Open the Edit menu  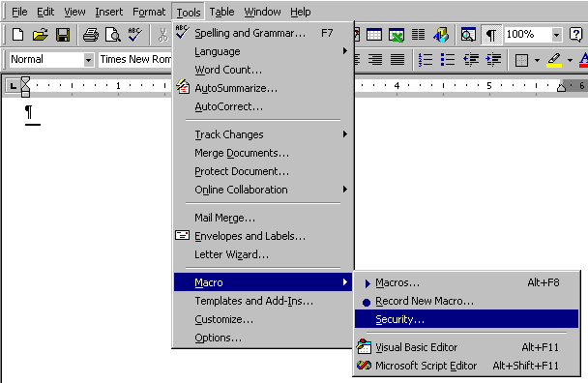(x=45, y=12)
